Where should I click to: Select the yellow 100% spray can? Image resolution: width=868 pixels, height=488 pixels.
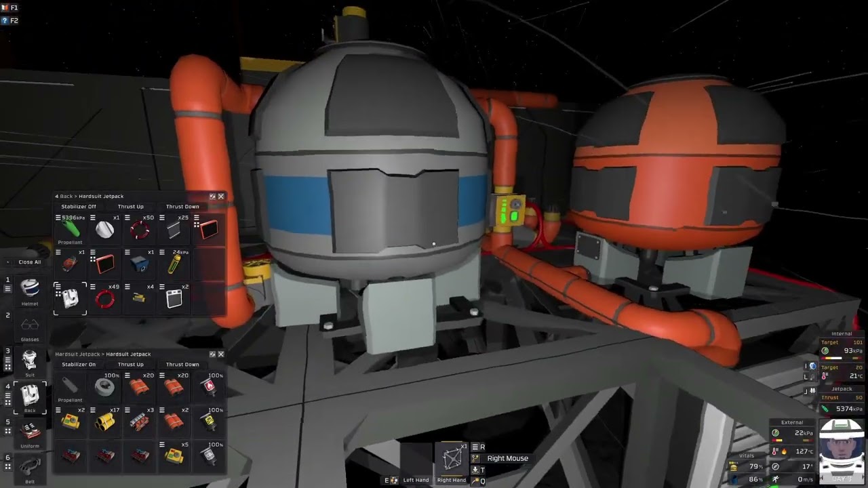pyautogui.click(x=210, y=422)
